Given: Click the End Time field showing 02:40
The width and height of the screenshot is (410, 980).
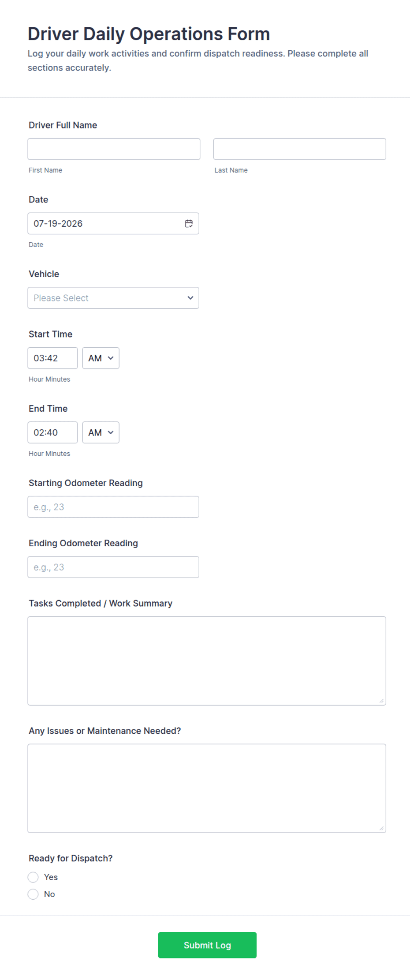Looking at the screenshot, I should tap(52, 432).
